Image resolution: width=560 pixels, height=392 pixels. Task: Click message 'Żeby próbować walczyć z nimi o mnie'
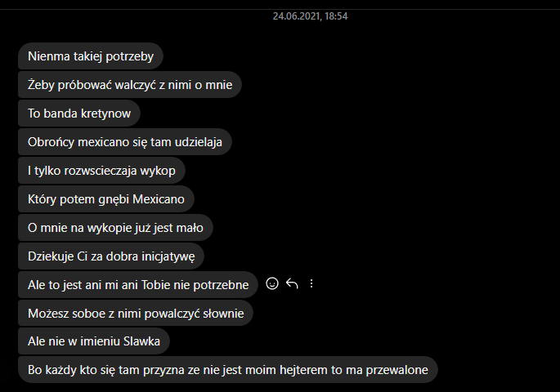pos(130,85)
